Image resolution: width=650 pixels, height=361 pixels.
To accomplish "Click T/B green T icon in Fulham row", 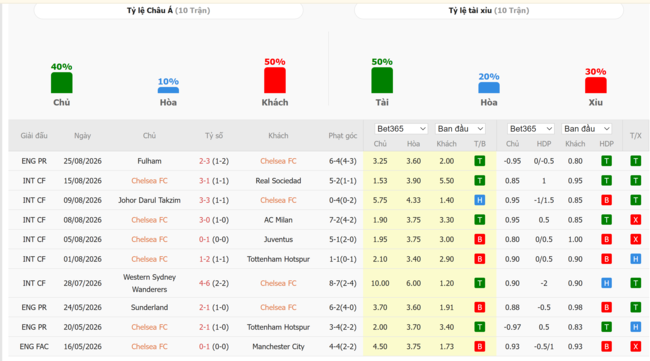I will point(480,161).
